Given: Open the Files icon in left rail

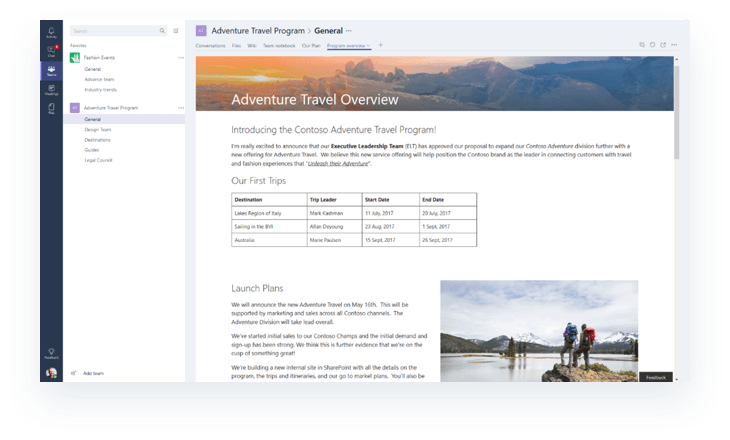Looking at the screenshot, I should point(51,108).
